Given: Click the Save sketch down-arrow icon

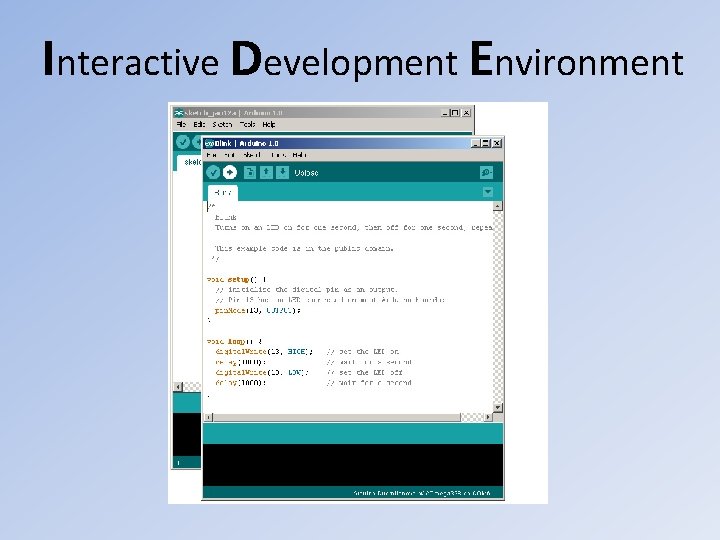Looking at the screenshot, I should click(x=283, y=172).
